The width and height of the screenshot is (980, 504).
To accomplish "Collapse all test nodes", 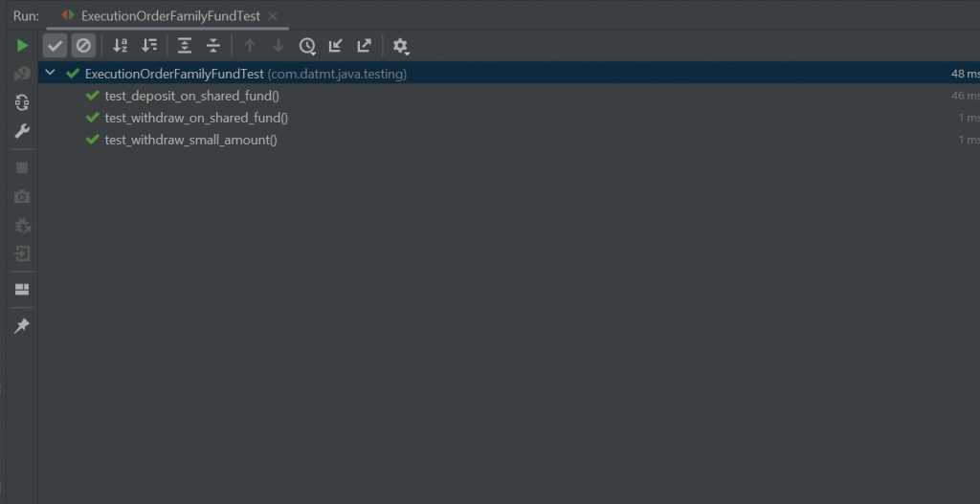I will coord(213,46).
